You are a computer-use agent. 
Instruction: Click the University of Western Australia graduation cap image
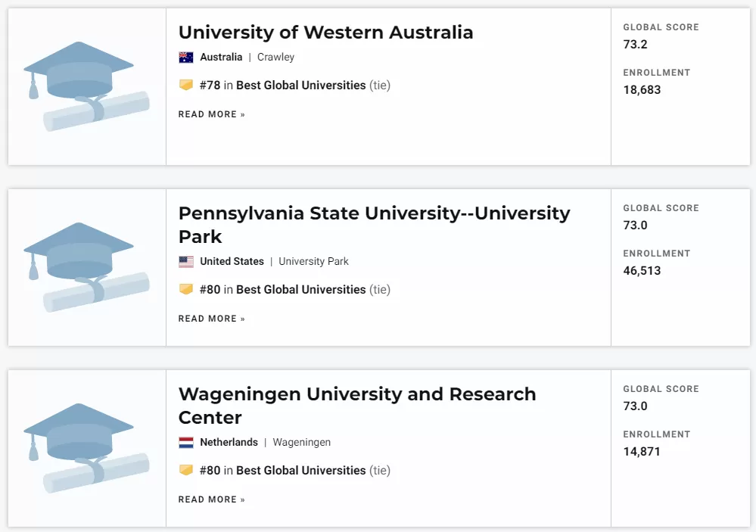[x=86, y=86]
